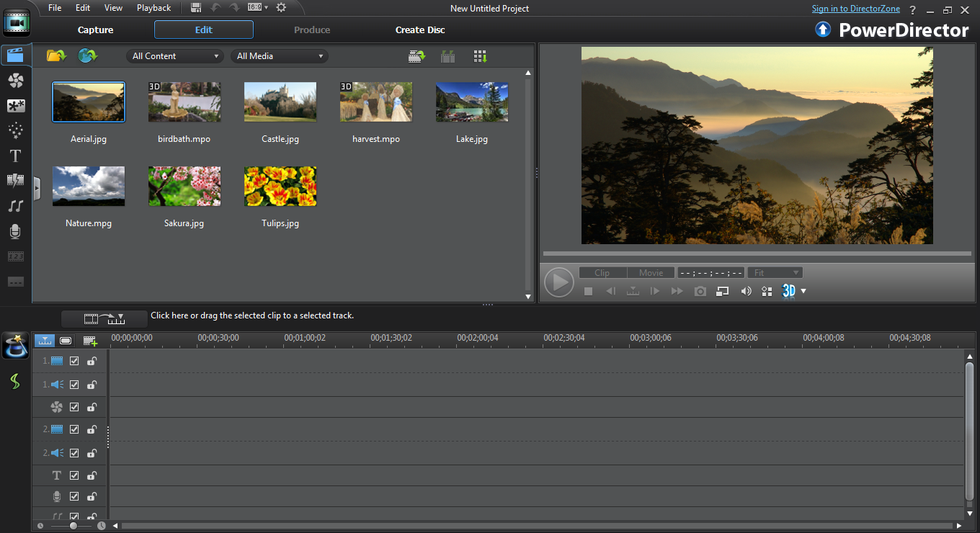Open the All Media filter dropdown
Image resolution: width=980 pixels, height=533 pixels.
coord(280,56)
